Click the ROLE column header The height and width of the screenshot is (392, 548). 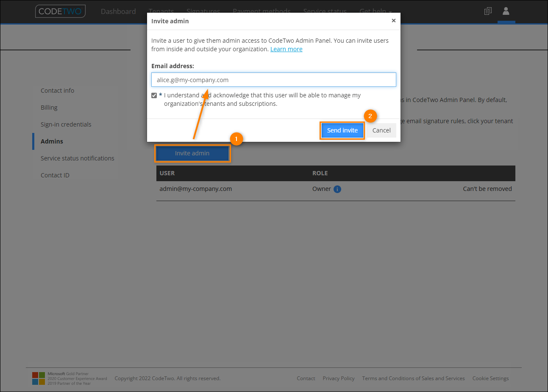[x=320, y=173]
